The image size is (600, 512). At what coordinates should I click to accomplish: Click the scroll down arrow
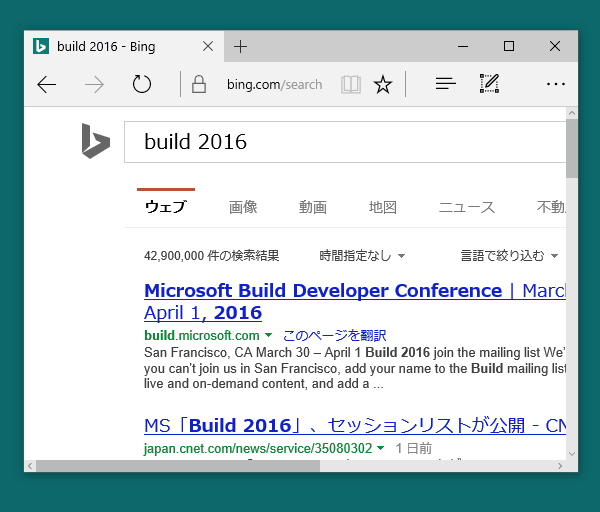(x=572, y=454)
